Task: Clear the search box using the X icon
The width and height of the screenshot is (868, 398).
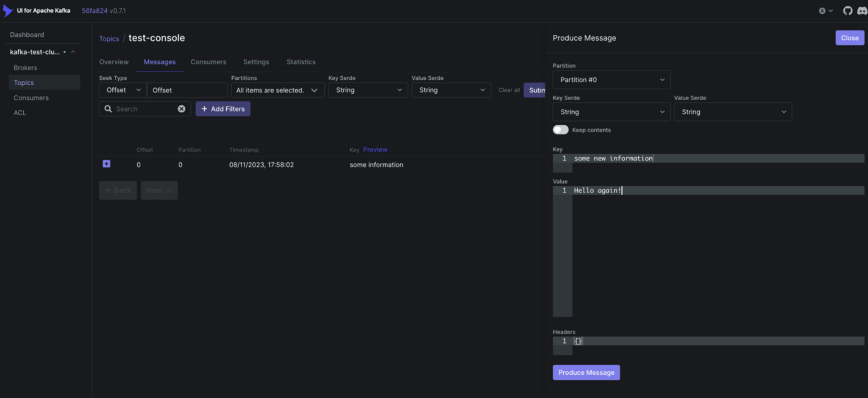Action: [182, 109]
